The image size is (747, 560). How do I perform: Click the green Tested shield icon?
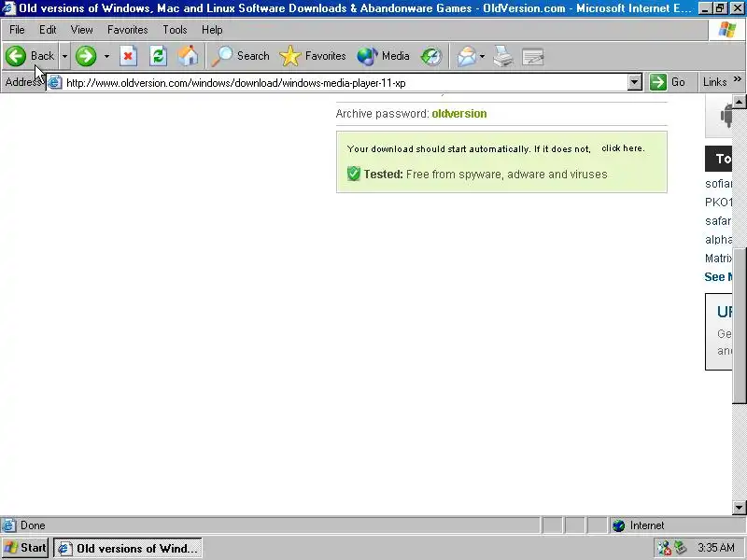[x=354, y=174]
